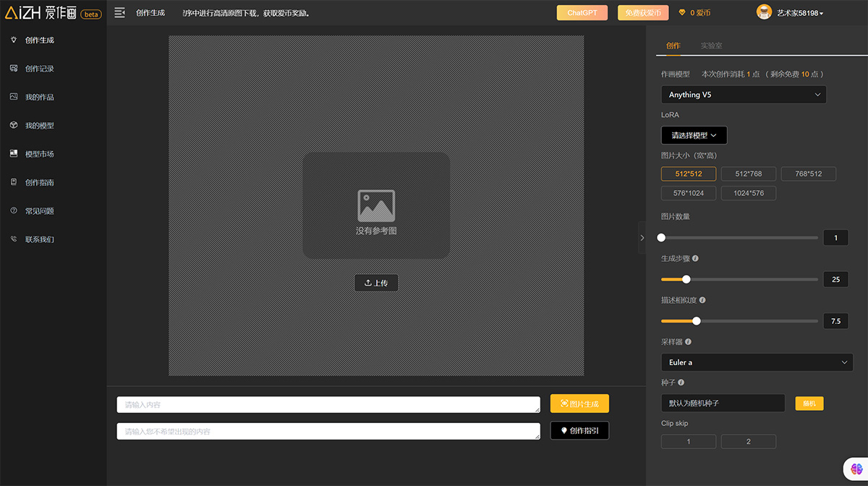Open 常见问题 in the sidebar
The image size is (868, 486).
click(x=40, y=211)
